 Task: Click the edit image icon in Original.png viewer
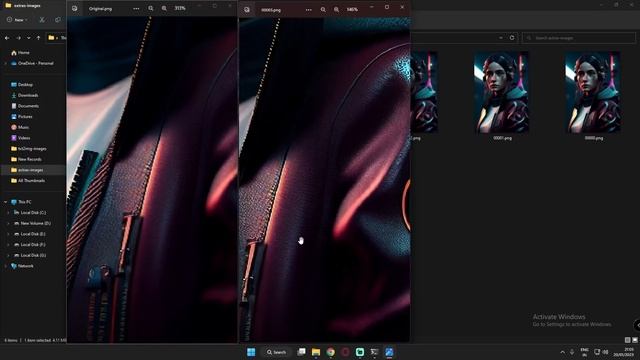pyautogui.click(x=74, y=8)
